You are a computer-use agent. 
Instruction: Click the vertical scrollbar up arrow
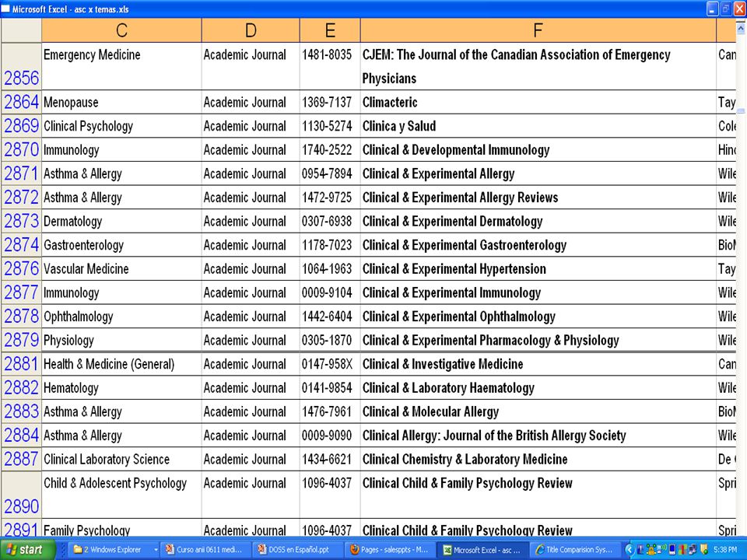[x=741, y=28]
